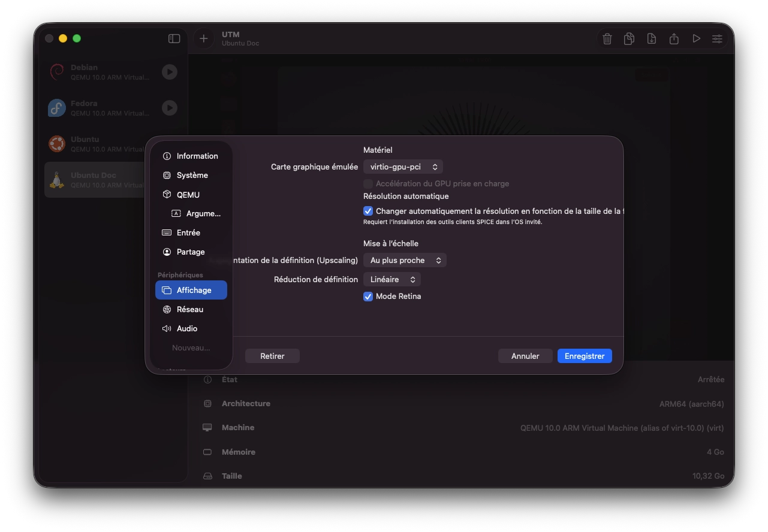Start the Fedora virtual machine play button
This screenshot has width=768, height=532.
click(170, 108)
